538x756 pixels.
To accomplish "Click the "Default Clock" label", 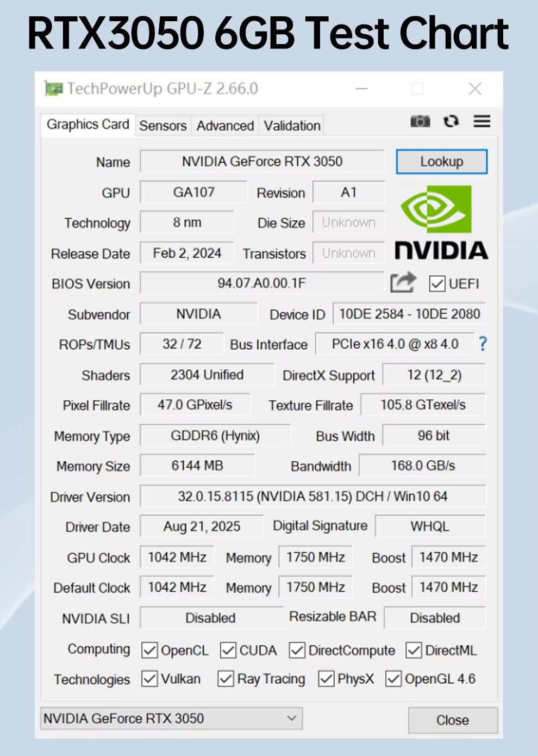I will coord(92,588).
